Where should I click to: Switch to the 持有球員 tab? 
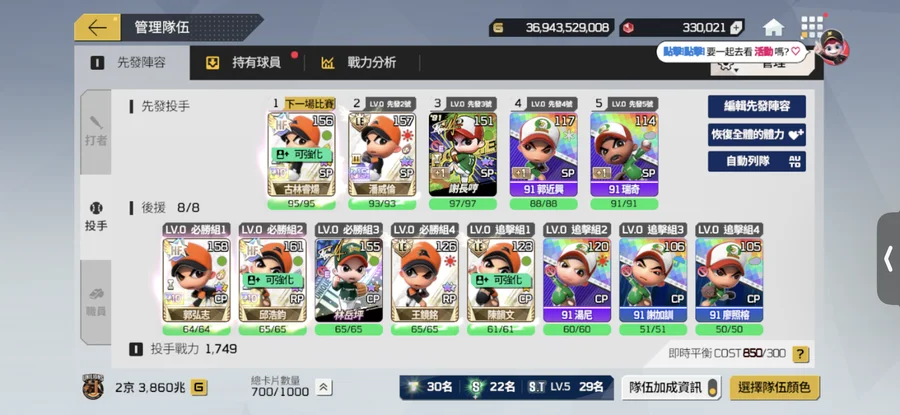click(x=245, y=63)
